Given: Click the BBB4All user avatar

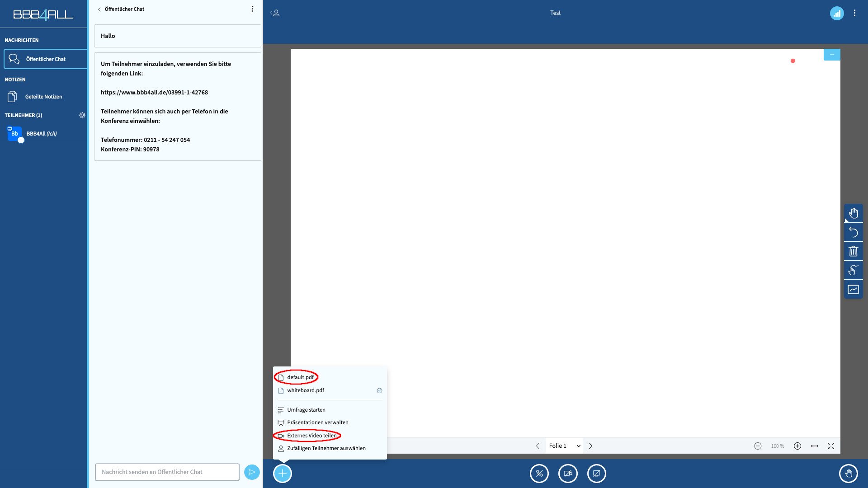Looking at the screenshot, I should [x=14, y=134].
